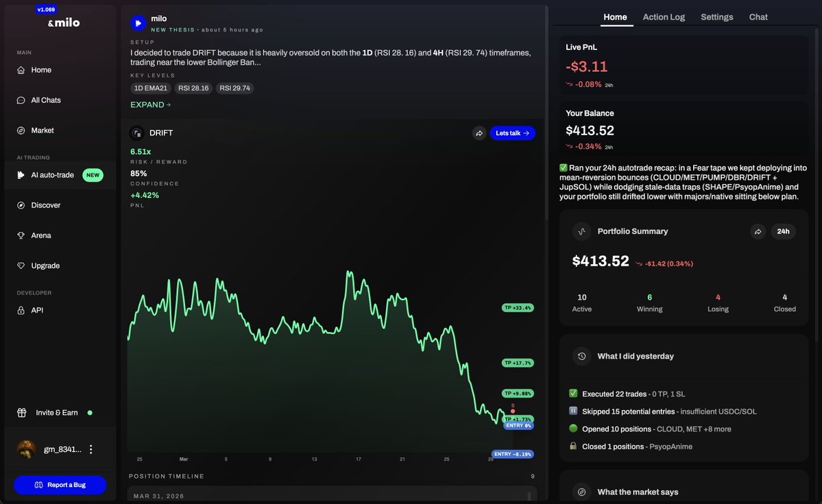The image size is (822, 504).
Task: Click the 6 Winning positions stat
Action: click(649, 303)
